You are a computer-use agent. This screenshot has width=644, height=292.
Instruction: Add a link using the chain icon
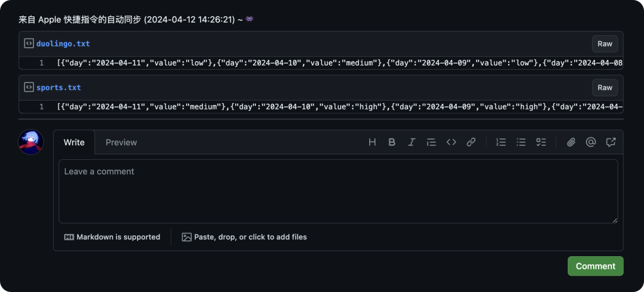tap(471, 142)
